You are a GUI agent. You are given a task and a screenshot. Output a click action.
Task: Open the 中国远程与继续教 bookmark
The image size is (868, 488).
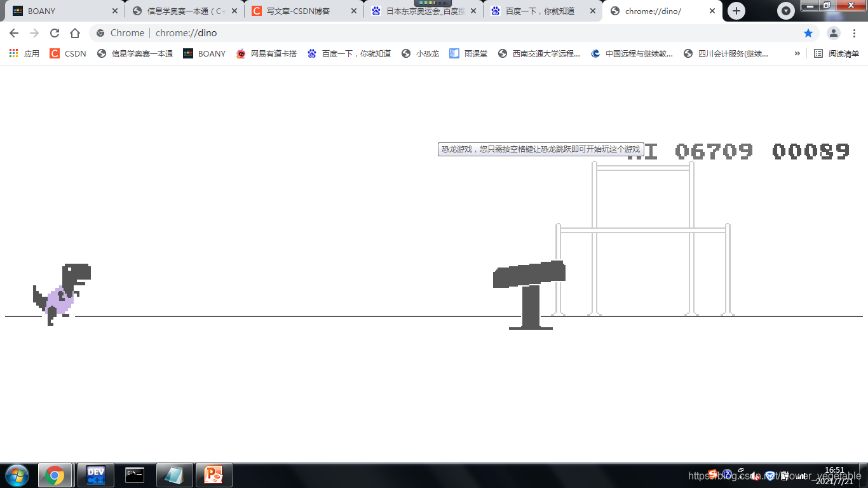(x=632, y=53)
